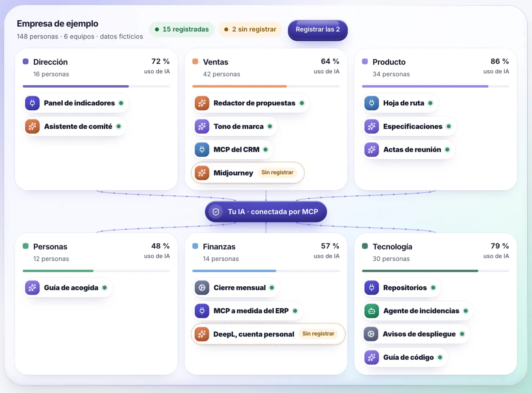Click the Tecnología team heading
Screen dimensions: 532x393
click(392, 247)
